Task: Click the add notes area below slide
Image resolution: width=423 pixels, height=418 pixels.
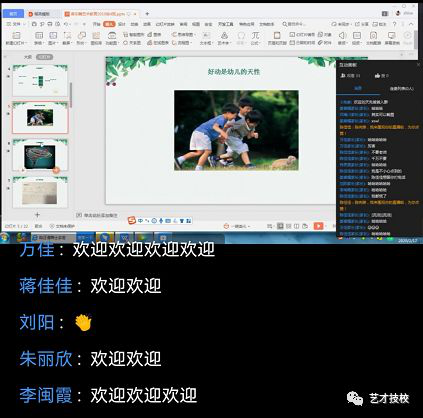Action: 97,215
